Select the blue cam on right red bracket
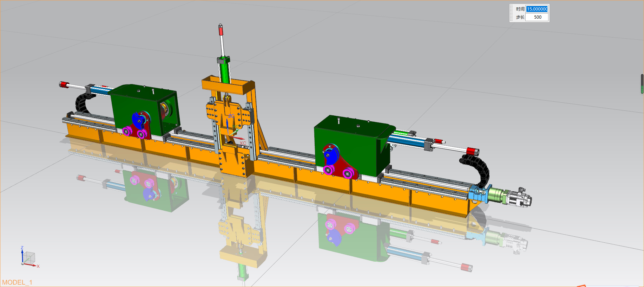The height and width of the screenshot is (287, 644). click(x=331, y=155)
